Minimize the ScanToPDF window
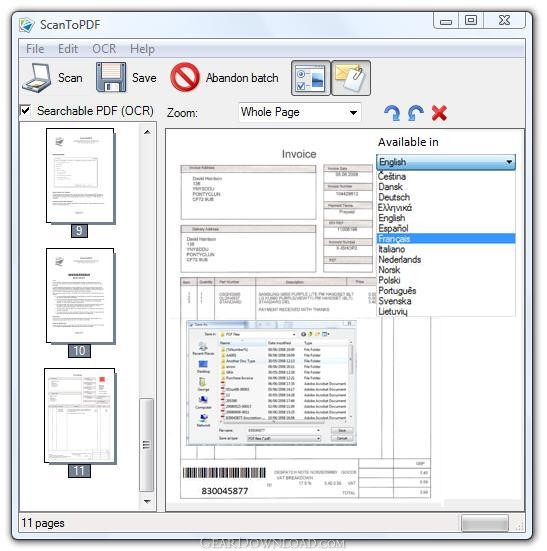The width and height of the screenshot is (547, 551). pos(446,20)
